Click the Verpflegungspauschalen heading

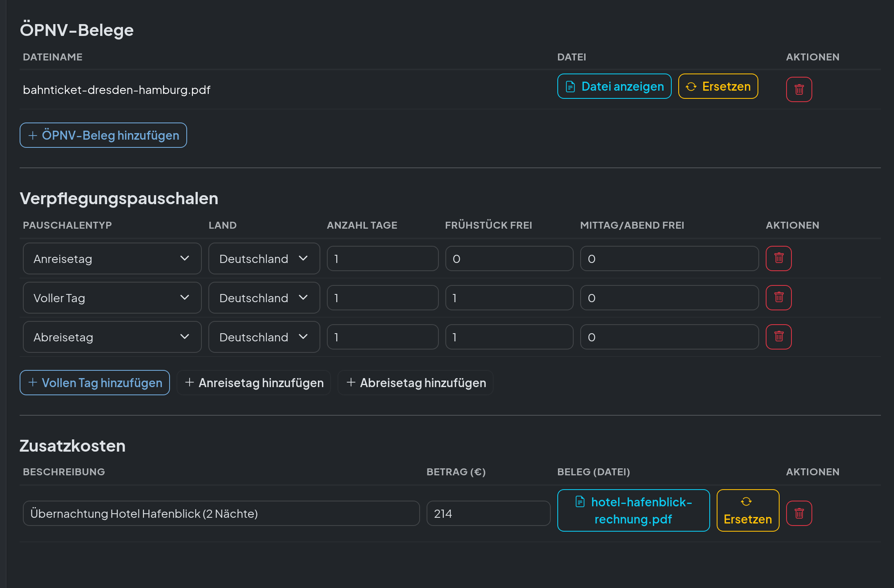(x=119, y=198)
